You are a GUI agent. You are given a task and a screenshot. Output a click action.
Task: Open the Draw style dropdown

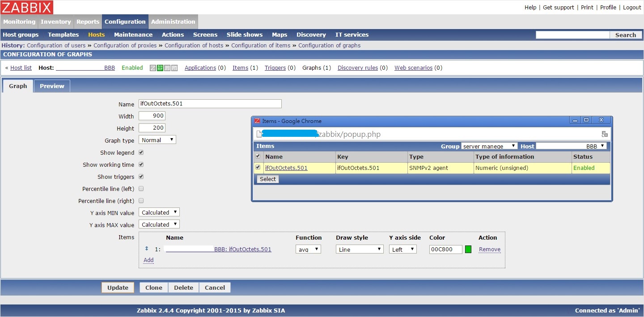[x=360, y=249]
